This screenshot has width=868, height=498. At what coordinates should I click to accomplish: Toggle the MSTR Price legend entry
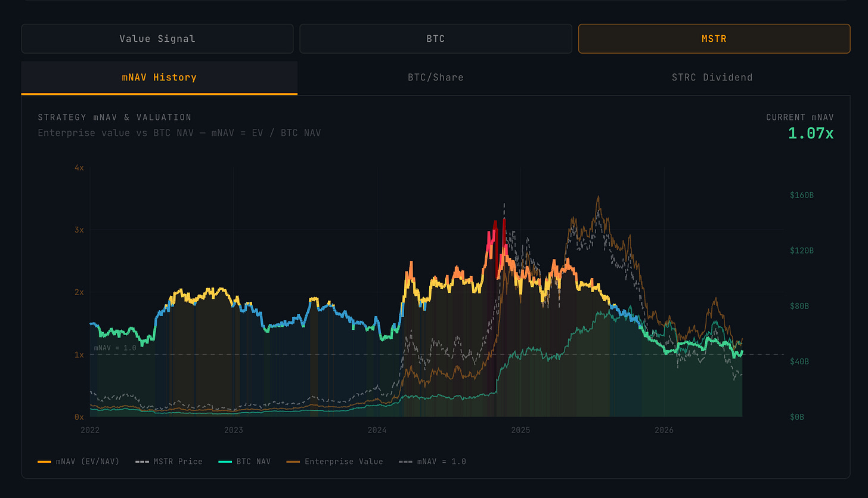[x=169, y=462]
